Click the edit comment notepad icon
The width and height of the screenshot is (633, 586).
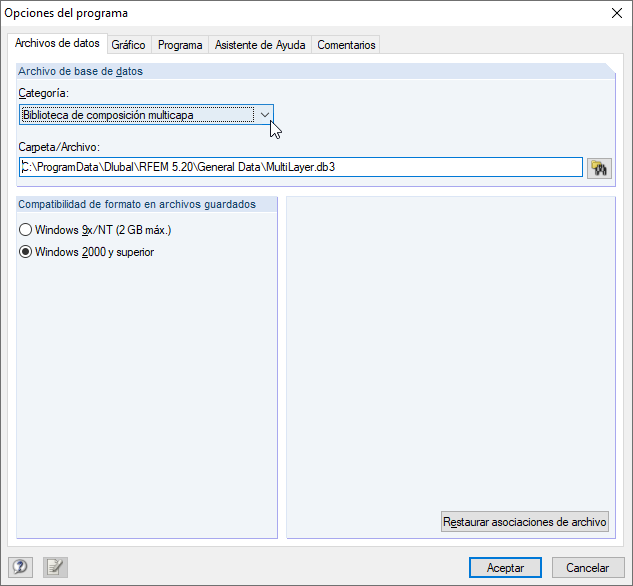[55, 567]
